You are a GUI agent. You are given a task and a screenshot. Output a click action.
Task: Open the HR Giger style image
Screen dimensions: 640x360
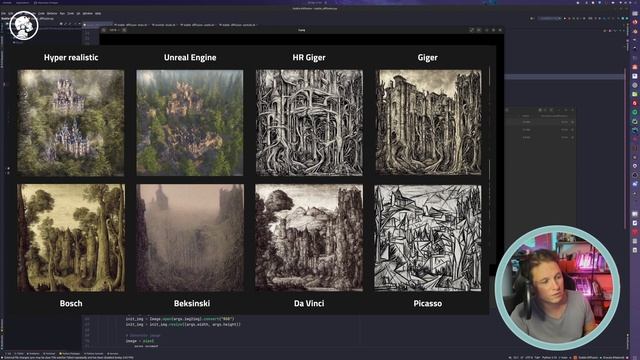click(x=309, y=123)
